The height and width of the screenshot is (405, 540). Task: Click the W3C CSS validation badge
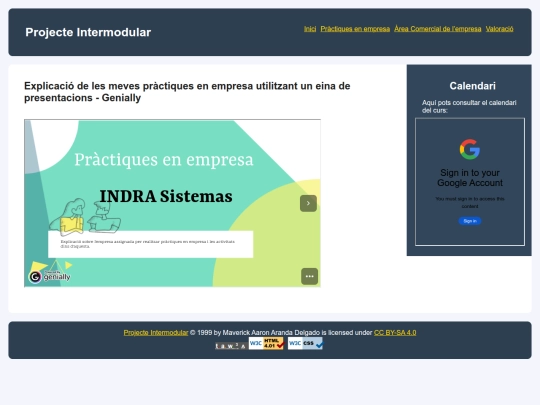[305, 343]
